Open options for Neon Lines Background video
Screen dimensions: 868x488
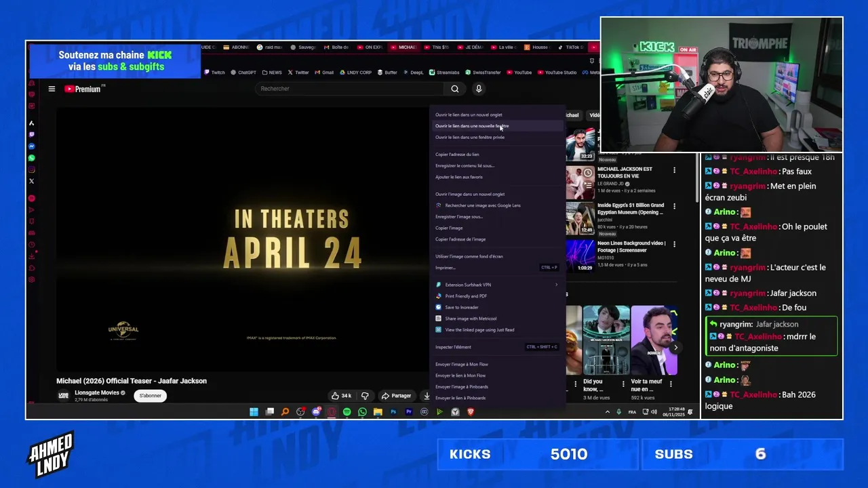click(674, 244)
